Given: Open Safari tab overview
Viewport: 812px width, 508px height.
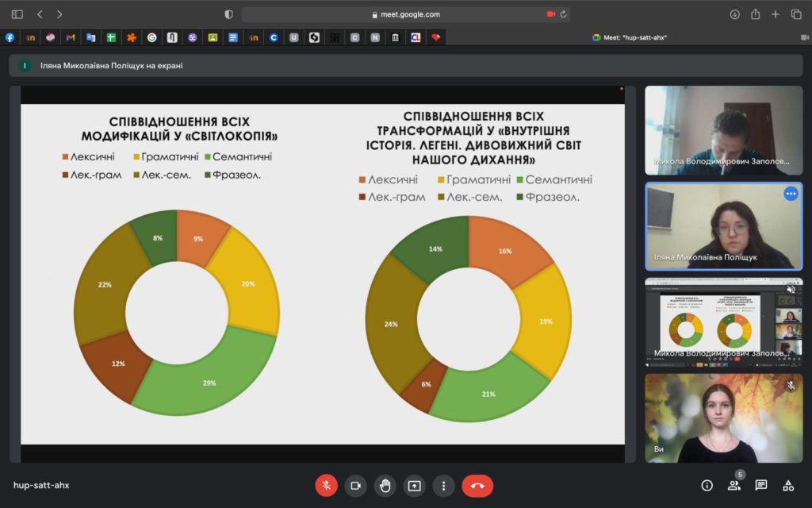Looking at the screenshot, I should point(796,14).
